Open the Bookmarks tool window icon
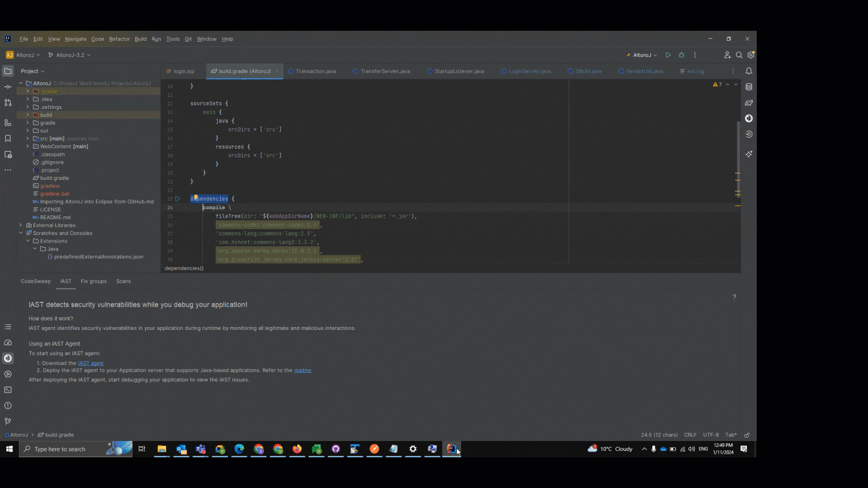The width and height of the screenshot is (868, 488). click(x=8, y=139)
